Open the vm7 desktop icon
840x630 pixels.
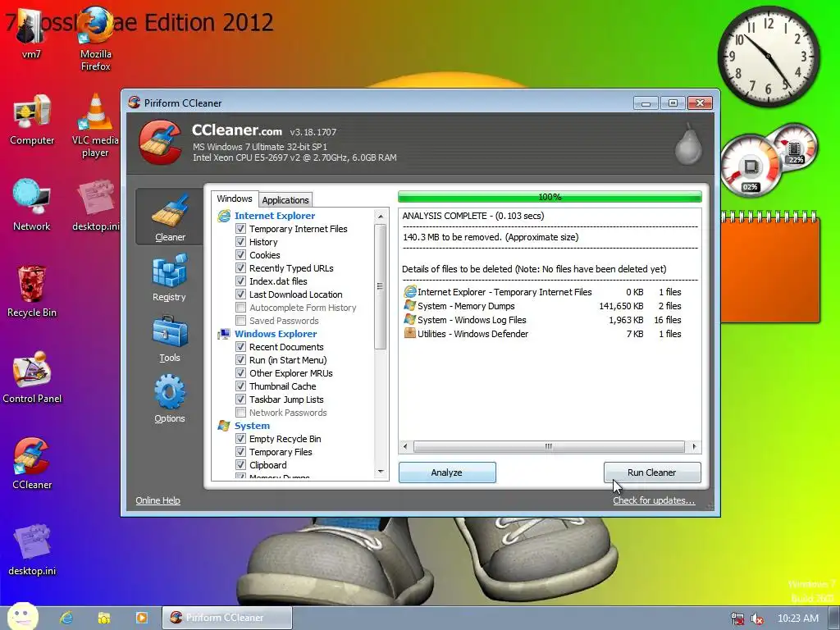(31, 33)
